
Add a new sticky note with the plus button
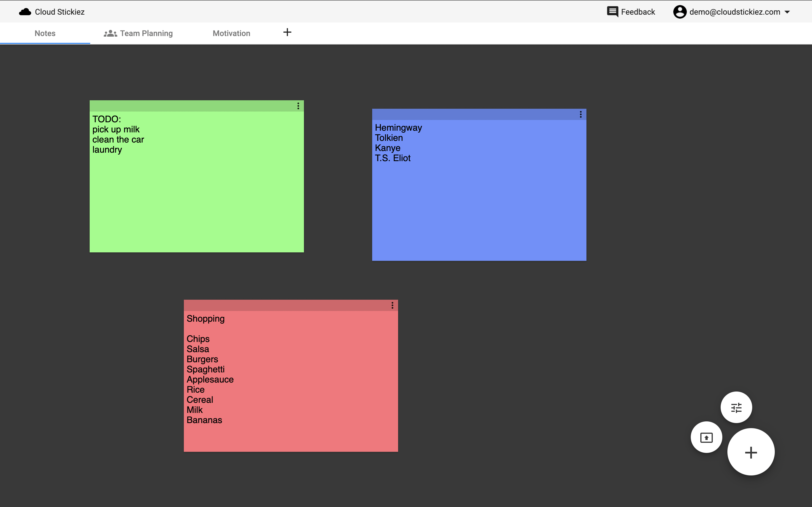[x=751, y=452]
